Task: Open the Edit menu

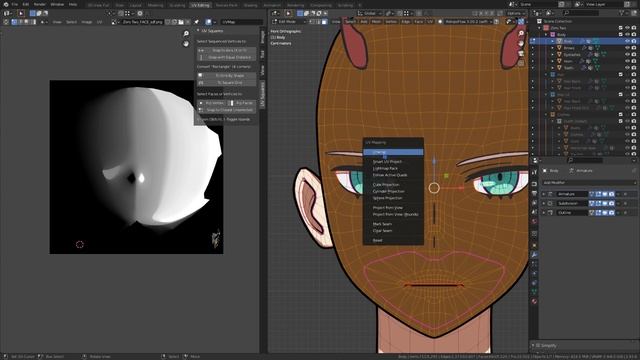Action: [x=26, y=4]
